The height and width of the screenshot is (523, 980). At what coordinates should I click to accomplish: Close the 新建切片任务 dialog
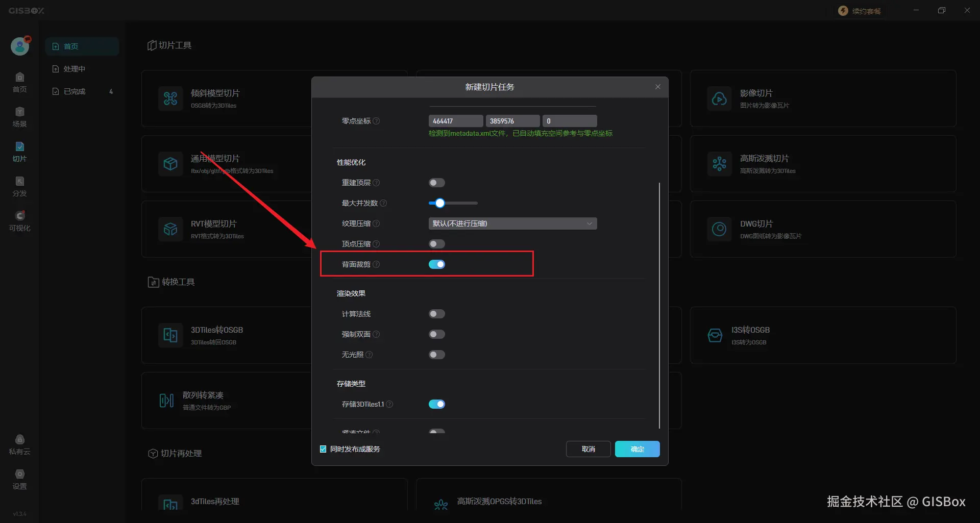click(658, 87)
